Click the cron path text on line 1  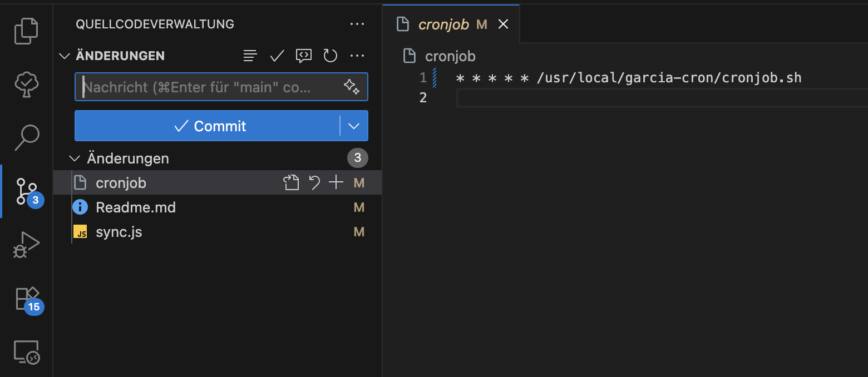pyautogui.click(x=669, y=77)
